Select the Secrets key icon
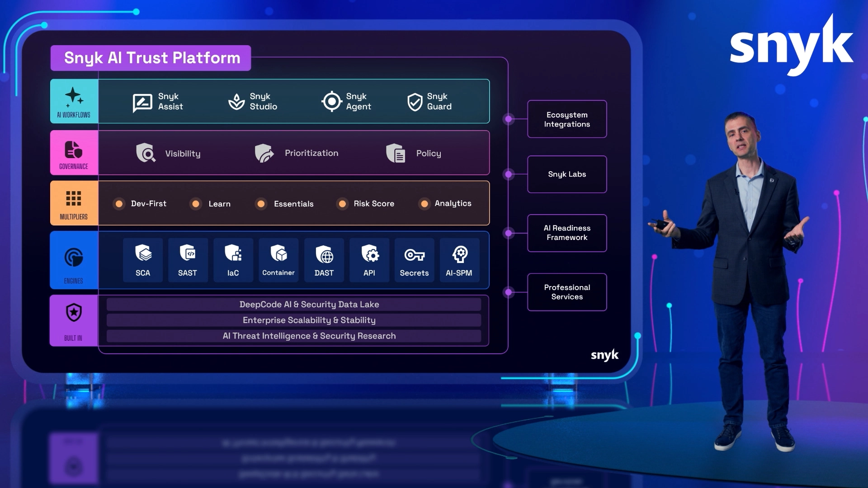Viewport: 868px width, 488px height. click(x=414, y=255)
